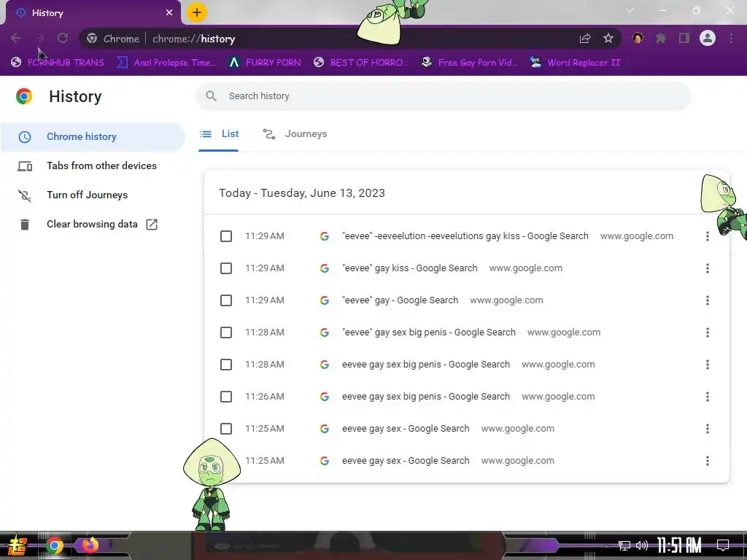
Task: Open the 11:26 AM Google Search entry title
Action: pos(426,397)
